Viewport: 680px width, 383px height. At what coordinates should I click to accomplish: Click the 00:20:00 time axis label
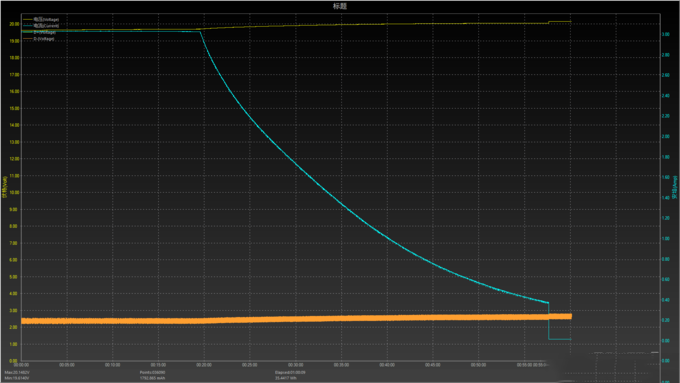(204, 365)
